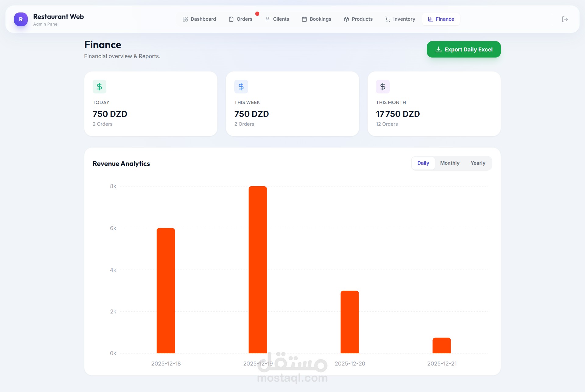Open the Products page

358,19
